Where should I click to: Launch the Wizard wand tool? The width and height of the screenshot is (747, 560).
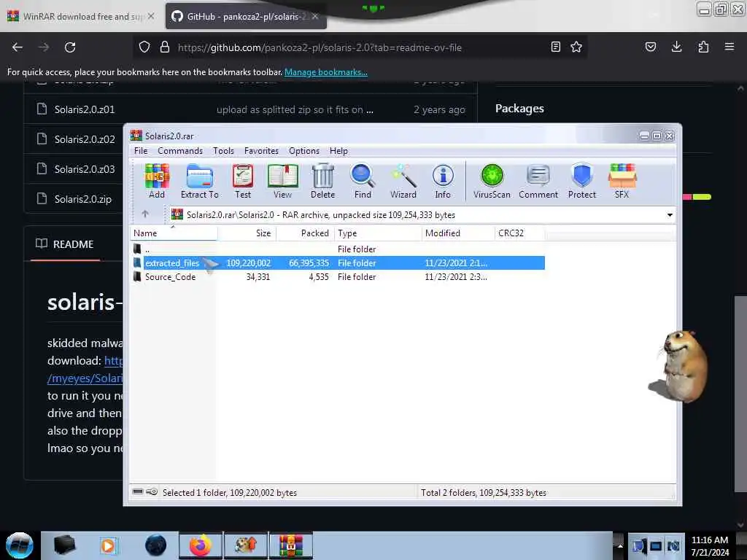tap(403, 181)
